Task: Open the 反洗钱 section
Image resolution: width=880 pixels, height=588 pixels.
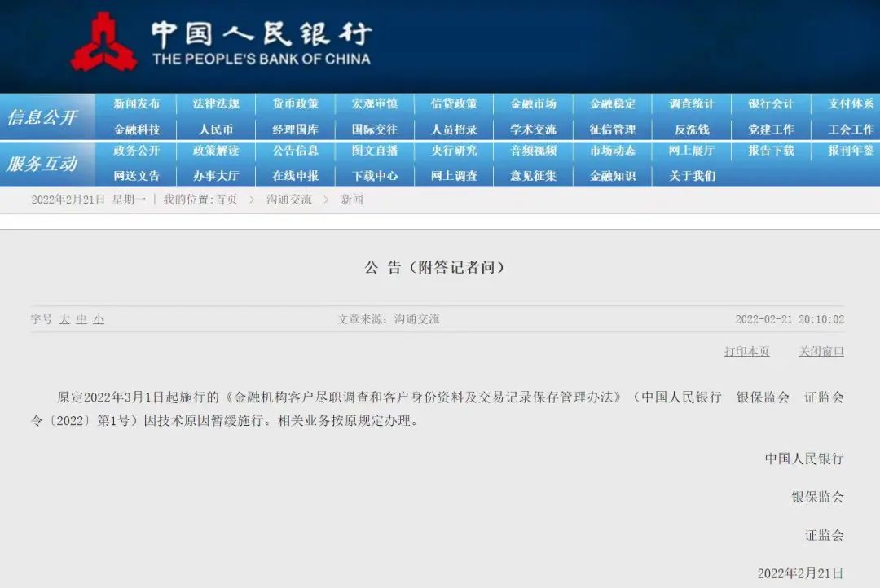Action: pyautogui.click(x=692, y=129)
